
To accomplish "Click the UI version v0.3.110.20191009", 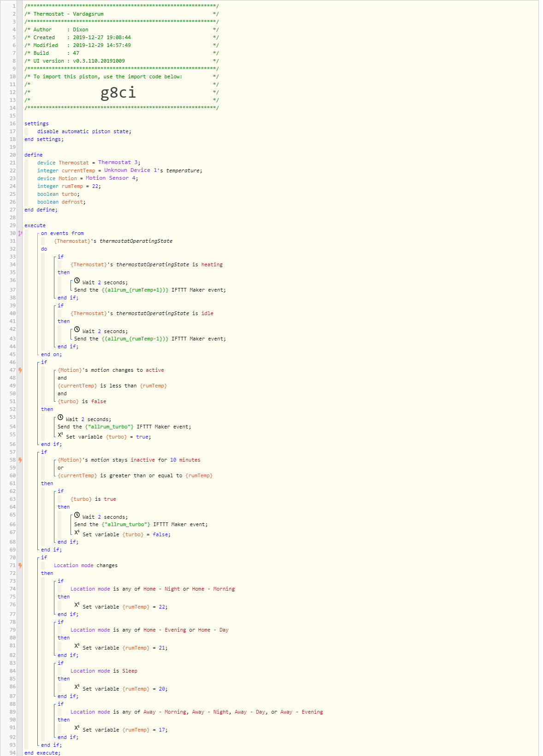I will coord(99,61).
